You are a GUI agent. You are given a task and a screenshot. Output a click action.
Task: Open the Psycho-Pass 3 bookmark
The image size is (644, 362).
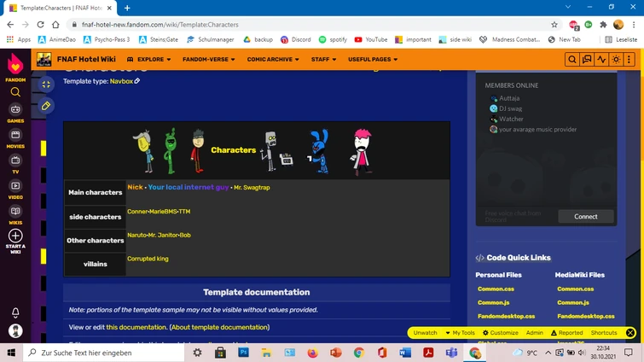[x=107, y=39]
